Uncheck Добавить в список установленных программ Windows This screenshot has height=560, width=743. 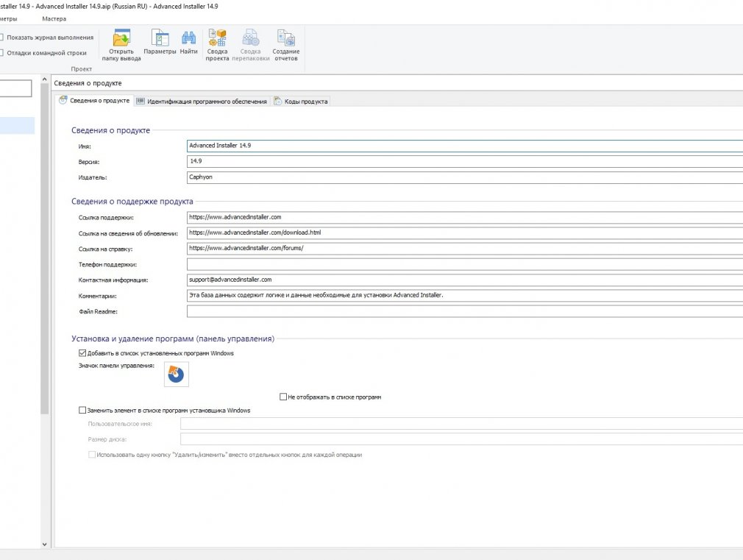click(82, 352)
